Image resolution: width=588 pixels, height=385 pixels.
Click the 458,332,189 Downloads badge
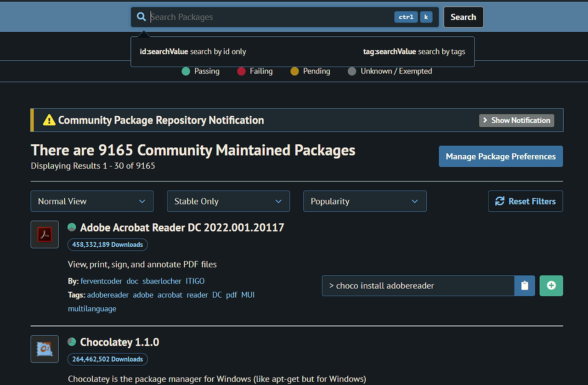(x=107, y=244)
